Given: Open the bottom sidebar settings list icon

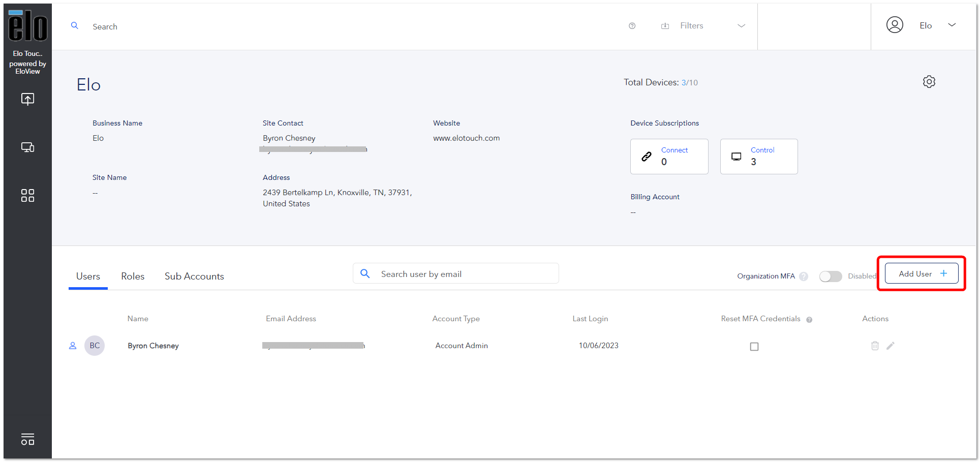Looking at the screenshot, I should pos(27,439).
